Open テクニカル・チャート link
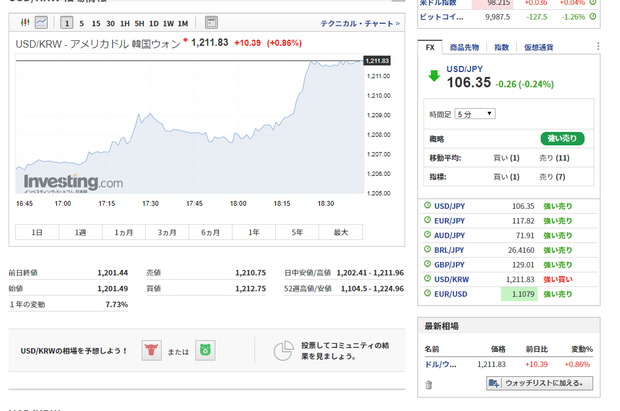This screenshot has width=620, height=411. coord(360,24)
